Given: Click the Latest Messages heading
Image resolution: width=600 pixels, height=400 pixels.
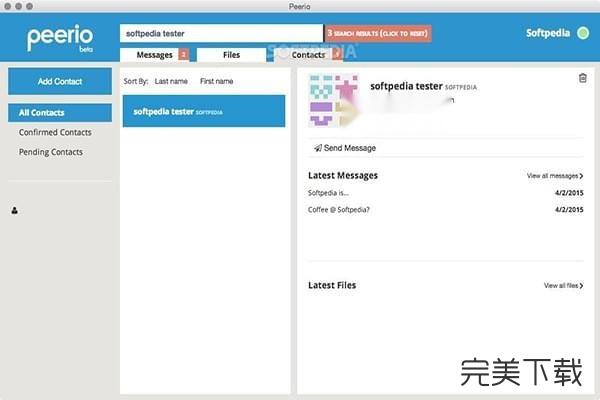Looking at the screenshot, I should (x=343, y=175).
